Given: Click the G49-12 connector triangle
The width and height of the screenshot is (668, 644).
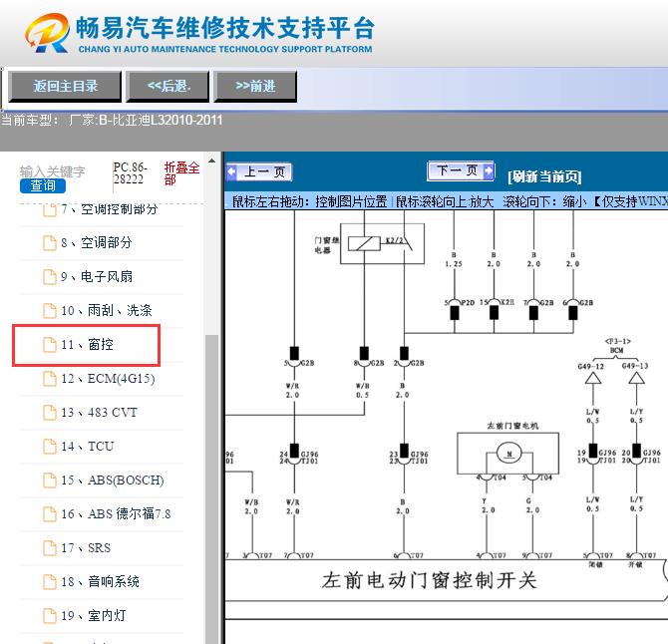Looking at the screenshot, I should tap(592, 378).
